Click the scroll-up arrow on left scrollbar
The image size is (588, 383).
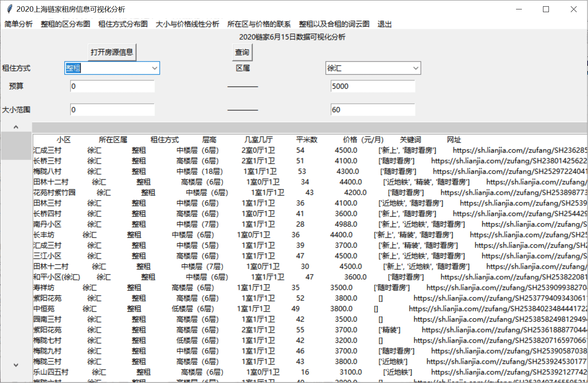pos(16,127)
